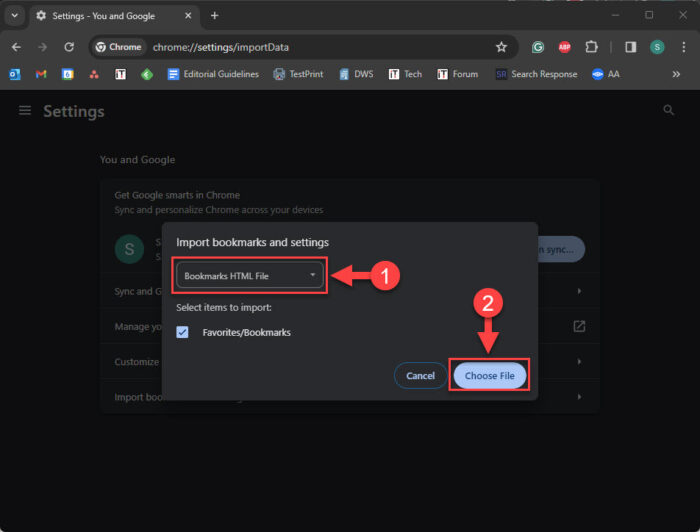Expand the Import bookmarks row arrow
This screenshot has height=532, width=700.
coord(579,397)
